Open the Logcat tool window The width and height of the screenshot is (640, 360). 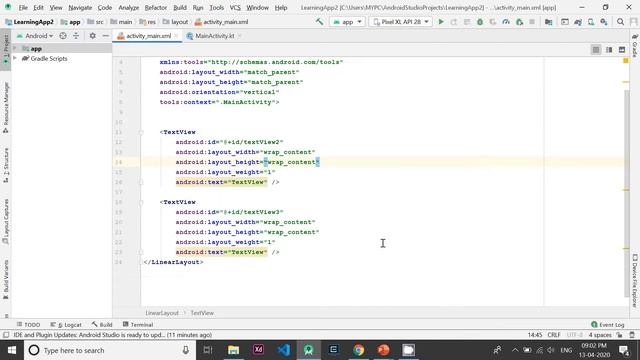pos(66,324)
